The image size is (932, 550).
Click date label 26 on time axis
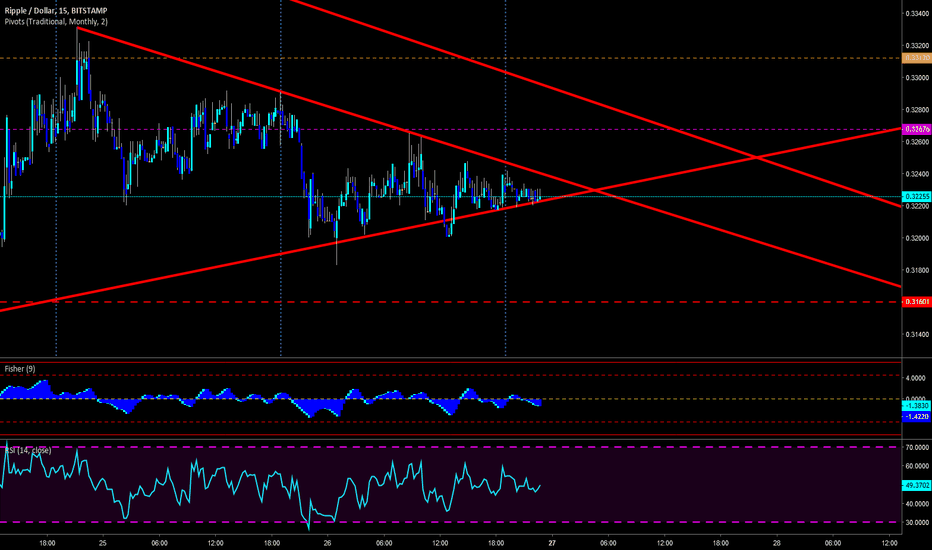coord(328,543)
